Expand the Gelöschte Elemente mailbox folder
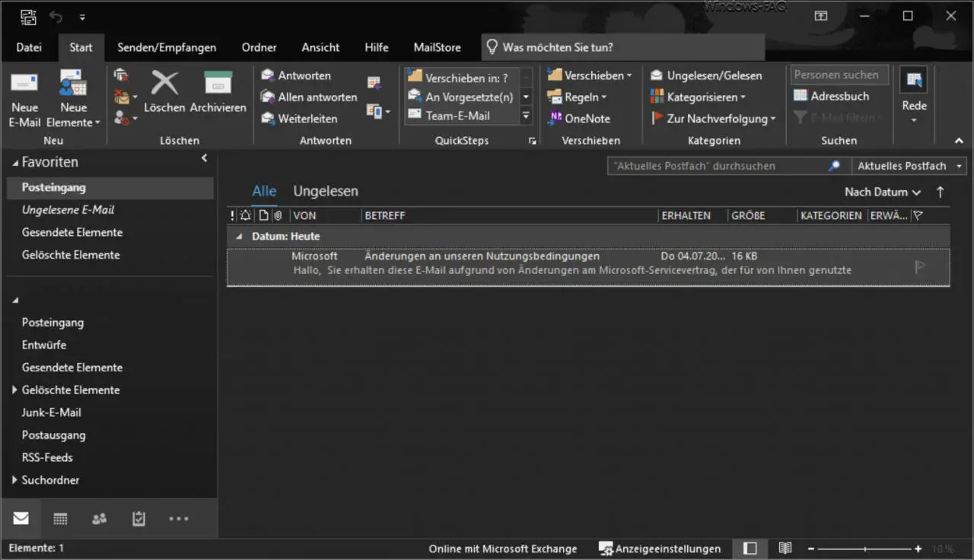The width and height of the screenshot is (974, 560). (14, 390)
